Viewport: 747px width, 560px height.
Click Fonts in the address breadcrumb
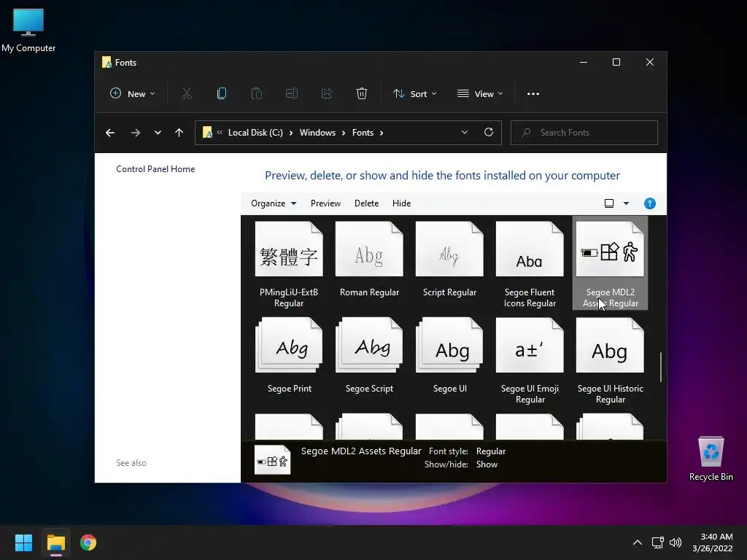point(363,133)
